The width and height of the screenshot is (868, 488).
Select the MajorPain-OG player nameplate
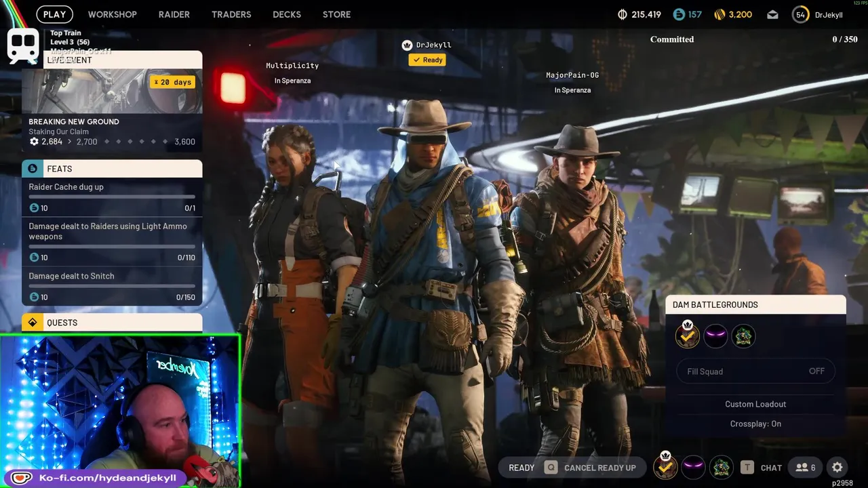[572, 75]
